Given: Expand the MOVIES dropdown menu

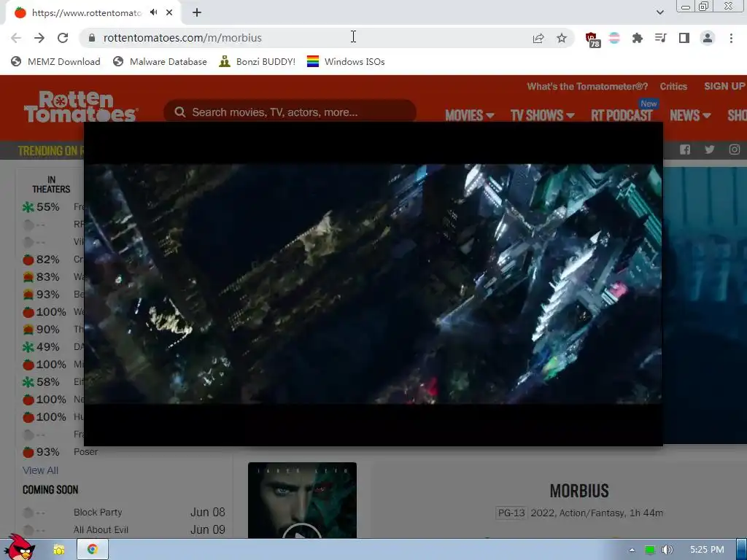Looking at the screenshot, I should [469, 115].
